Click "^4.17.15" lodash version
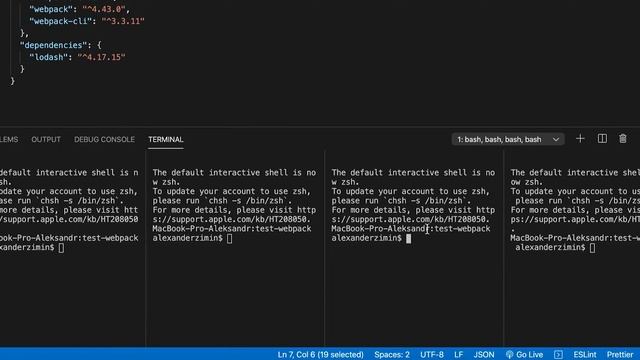 click(101, 57)
